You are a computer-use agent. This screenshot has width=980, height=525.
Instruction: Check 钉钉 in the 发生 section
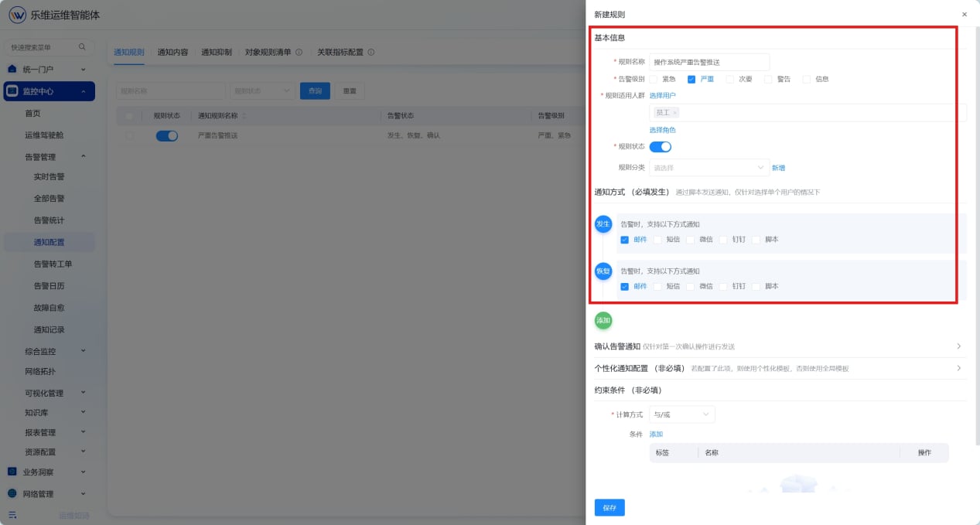tap(723, 240)
